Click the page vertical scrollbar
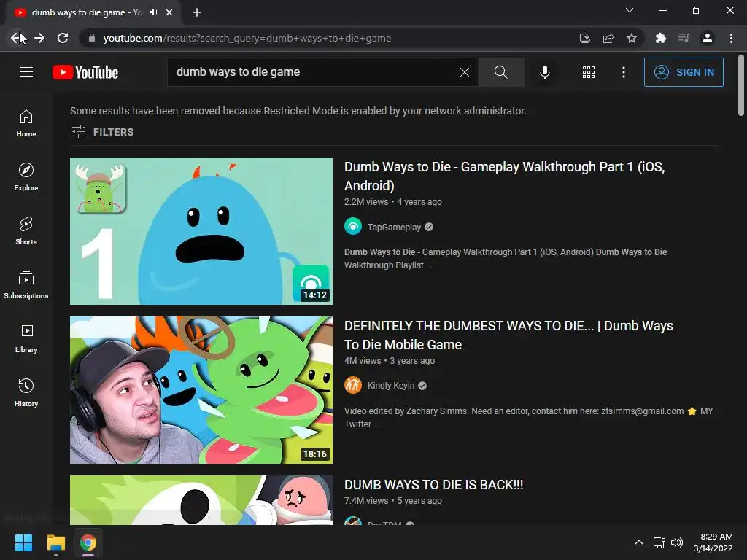747x560 pixels. (741, 86)
